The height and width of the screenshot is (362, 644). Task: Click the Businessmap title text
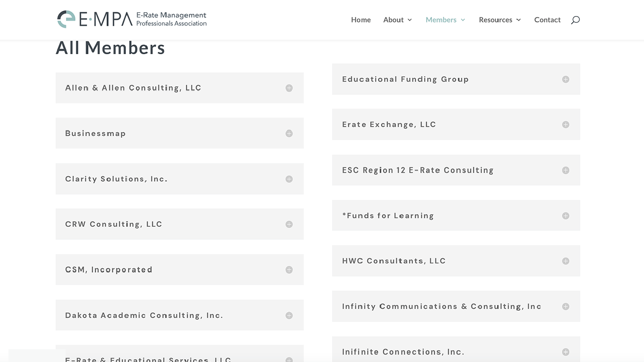click(x=95, y=133)
